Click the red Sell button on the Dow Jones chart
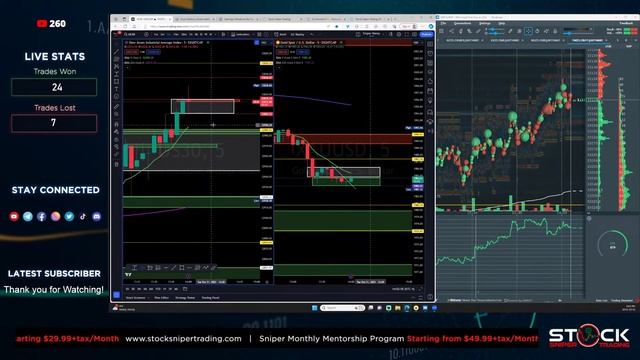This screenshot has height=360, width=640. 131,52
